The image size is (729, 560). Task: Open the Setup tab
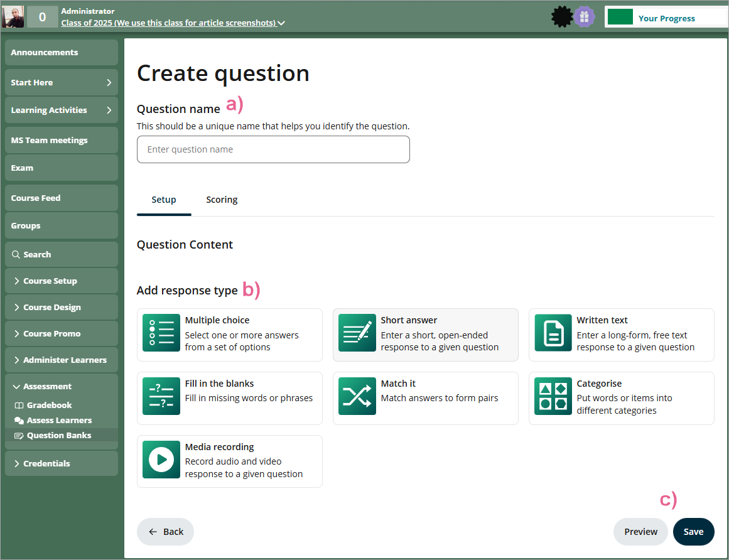pos(164,200)
